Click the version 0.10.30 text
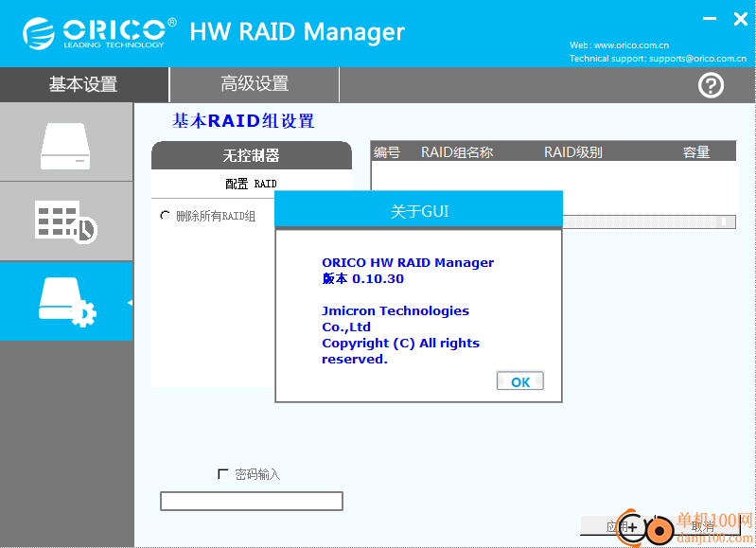Viewport: 756px width, 548px height. 363,279
